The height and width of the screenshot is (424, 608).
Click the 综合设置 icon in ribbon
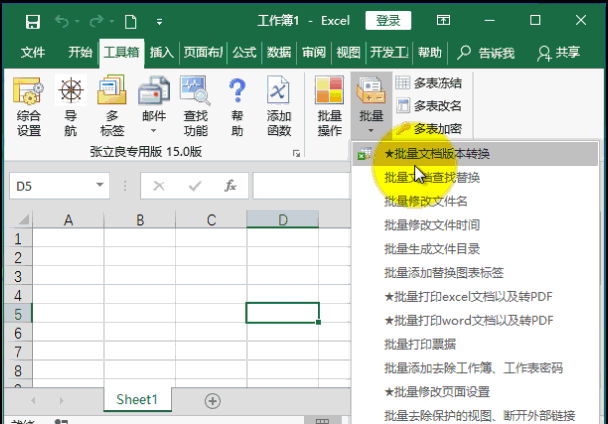[x=29, y=106]
